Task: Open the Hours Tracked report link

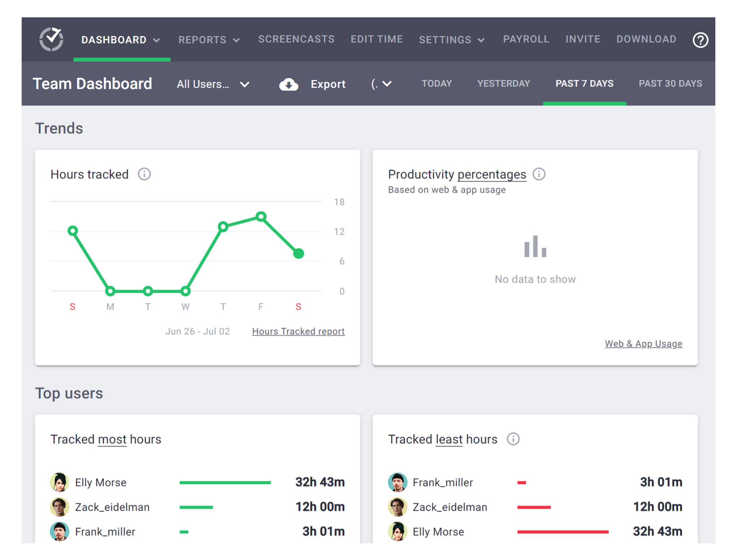Action: coord(298,331)
